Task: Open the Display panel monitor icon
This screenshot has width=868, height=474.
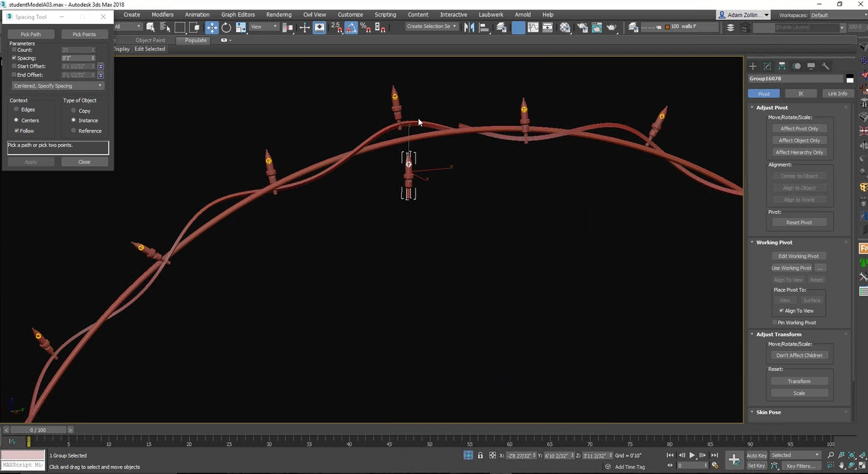Action: pos(811,66)
